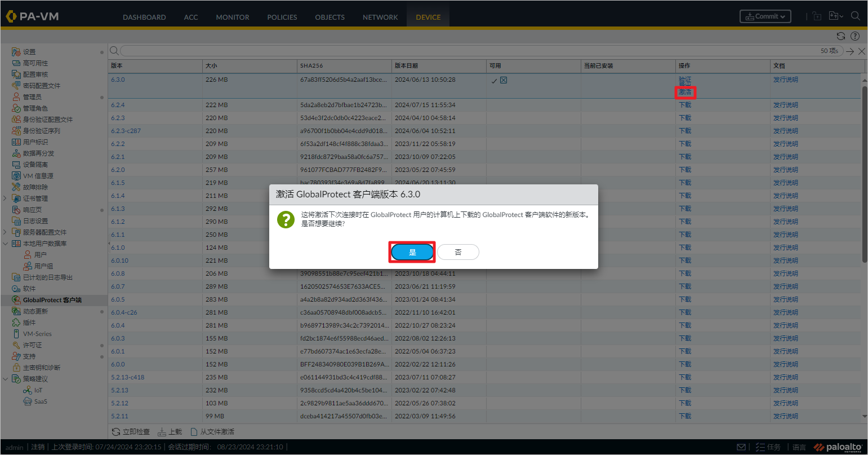Click 激活 link for version 6.3.0

[x=685, y=92]
